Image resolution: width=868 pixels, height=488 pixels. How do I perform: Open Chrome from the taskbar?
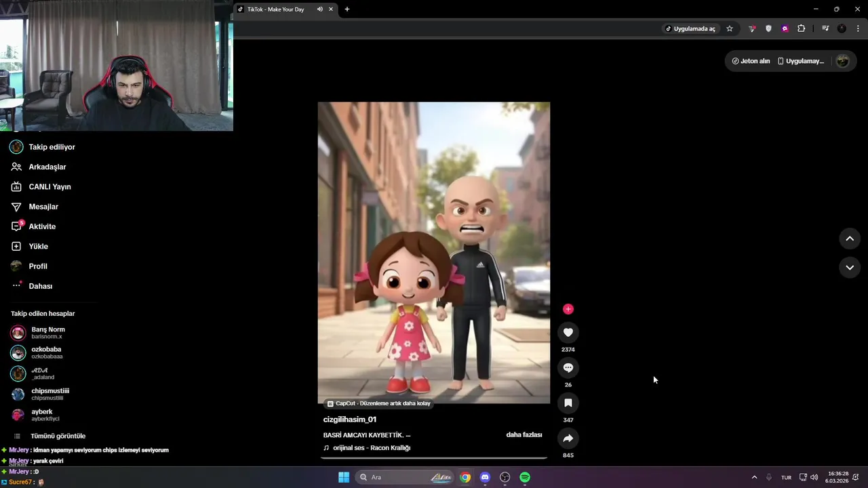tap(465, 477)
